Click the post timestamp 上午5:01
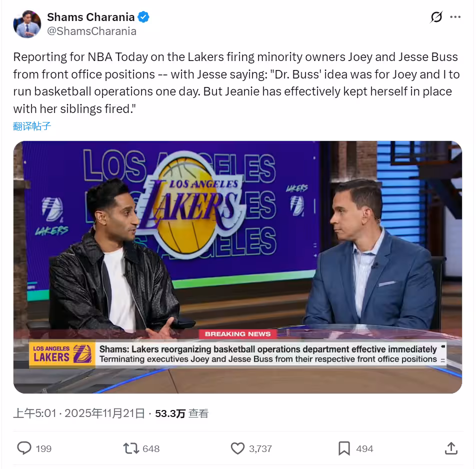Image resolution: width=476 pixels, height=469 pixels. pyautogui.click(x=34, y=413)
